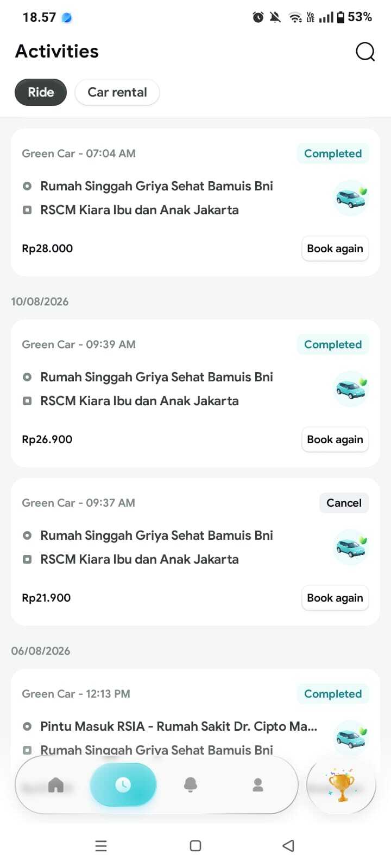391x868 pixels.
Task: Open the 09:39 AM Green Car ride details
Action: point(195,393)
